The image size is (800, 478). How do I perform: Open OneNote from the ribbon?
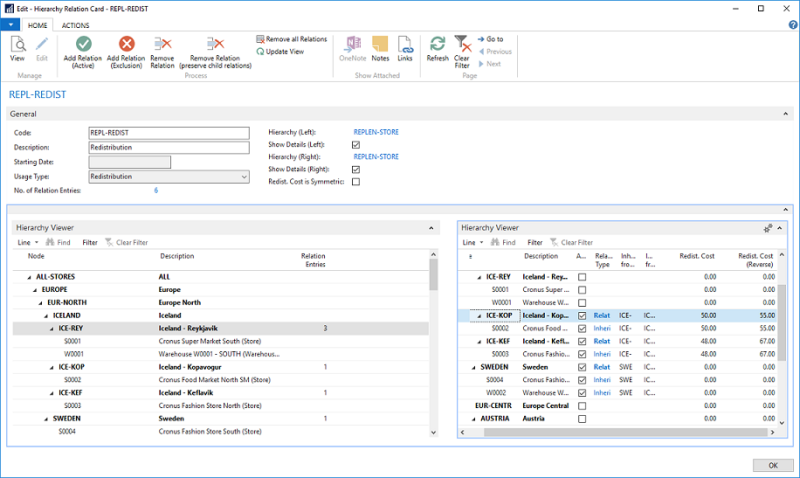tap(352, 45)
